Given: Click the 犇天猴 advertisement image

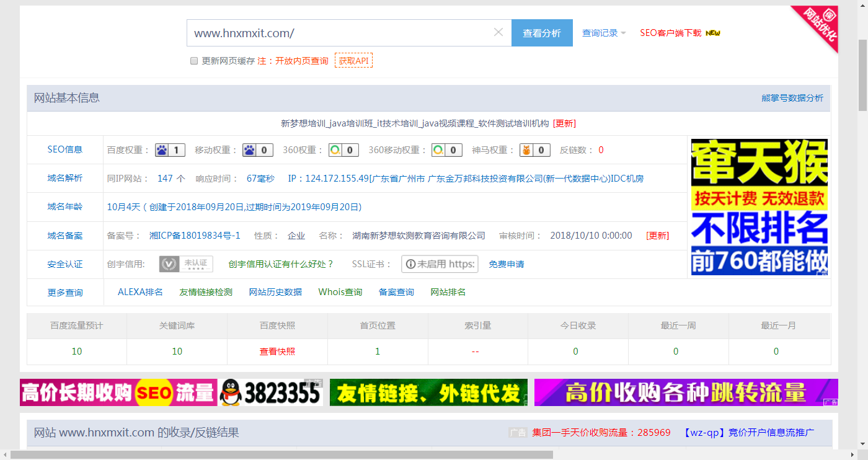Looking at the screenshot, I should tap(759, 207).
